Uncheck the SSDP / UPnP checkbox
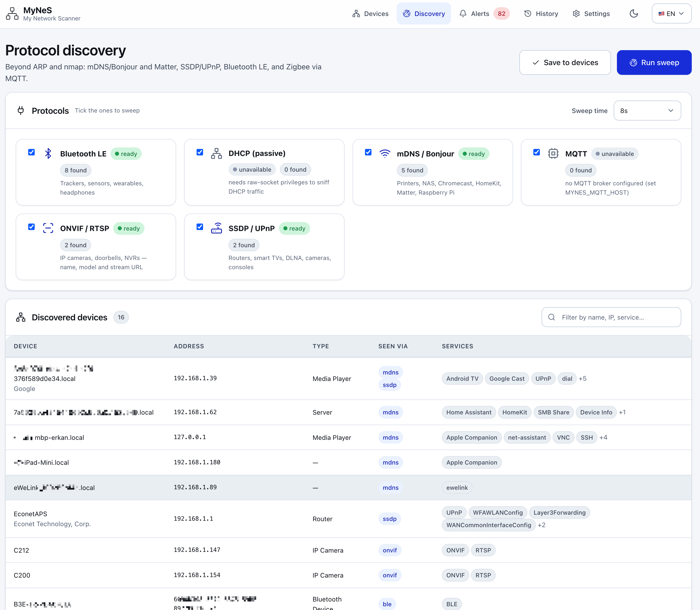Image resolution: width=700 pixels, height=610 pixels. click(200, 227)
